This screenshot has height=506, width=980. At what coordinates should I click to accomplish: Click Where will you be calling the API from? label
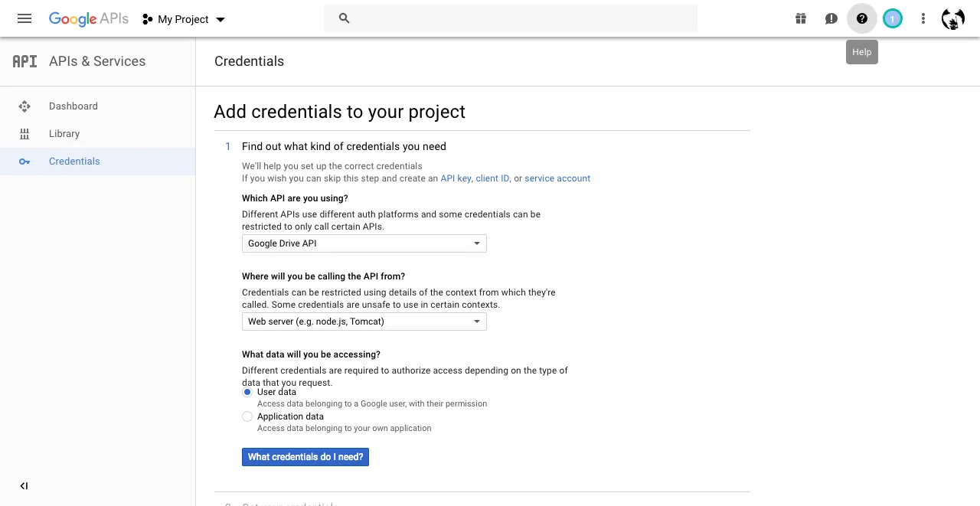click(323, 276)
